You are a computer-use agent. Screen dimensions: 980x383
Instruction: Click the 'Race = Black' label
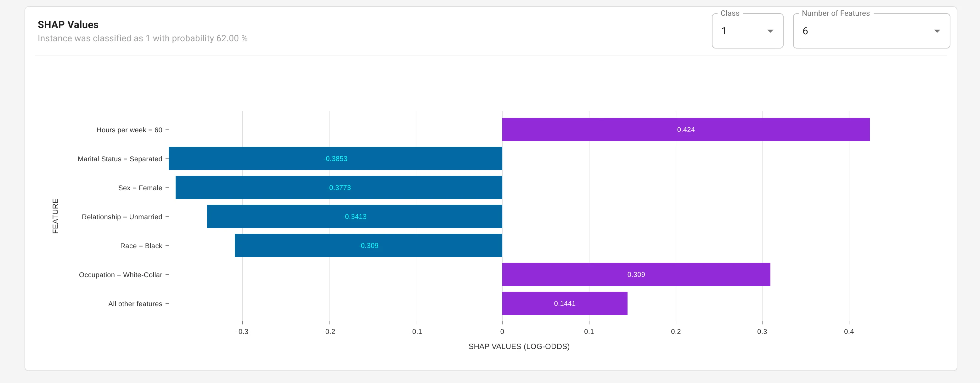coord(141,246)
